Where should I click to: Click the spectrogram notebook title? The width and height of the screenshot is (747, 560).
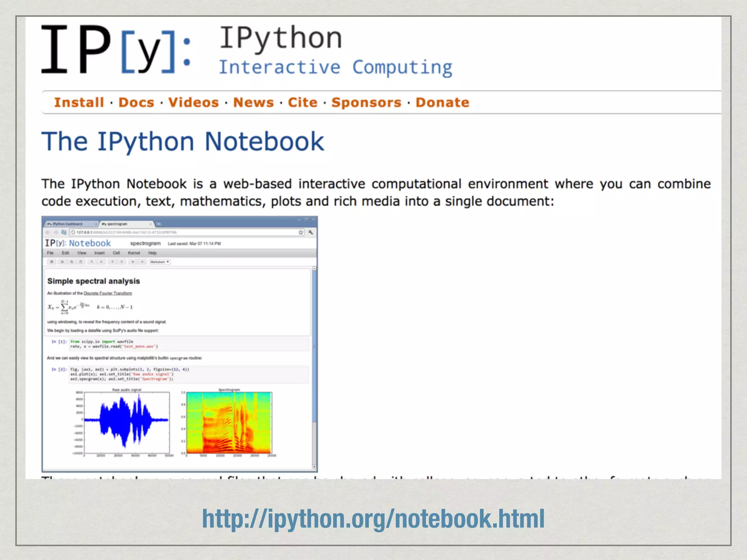pos(146,243)
